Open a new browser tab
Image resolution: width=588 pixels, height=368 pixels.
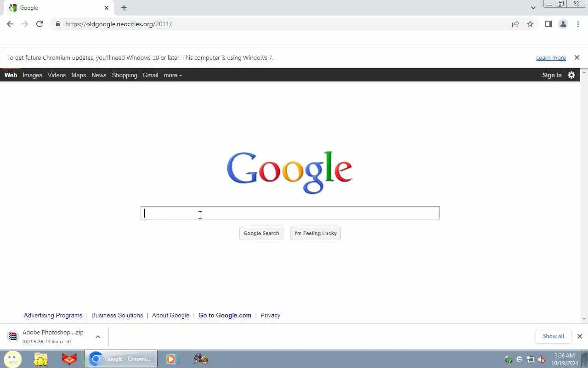[x=124, y=8]
